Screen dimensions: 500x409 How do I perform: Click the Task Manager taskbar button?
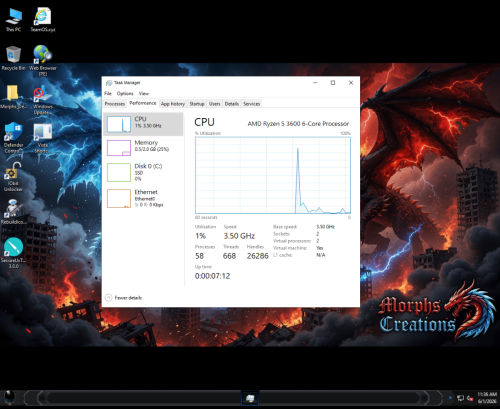pos(250,398)
